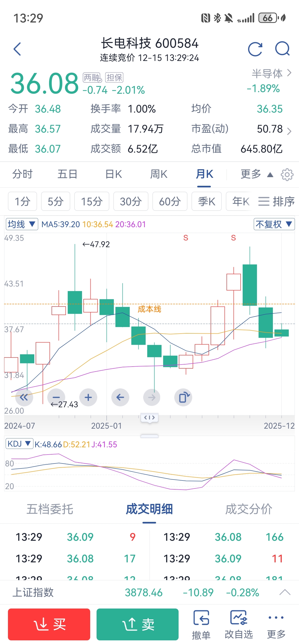Switch to 五档委托 tab
The image size is (299, 644).
tap(50, 509)
